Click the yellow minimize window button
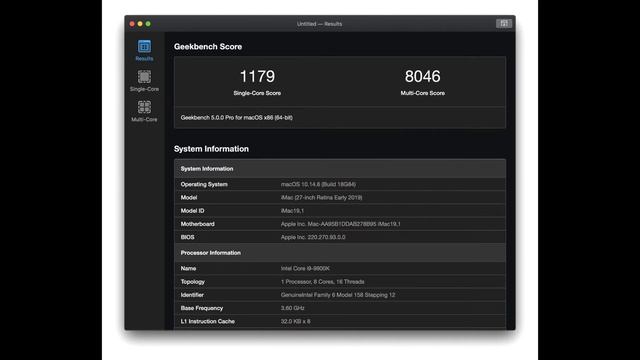The height and width of the screenshot is (360, 640). [x=140, y=24]
